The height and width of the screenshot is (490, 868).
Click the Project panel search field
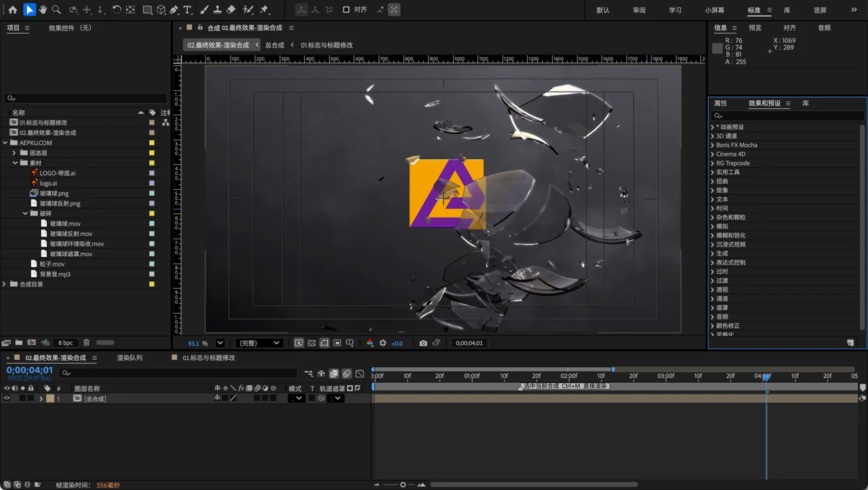coord(85,98)
